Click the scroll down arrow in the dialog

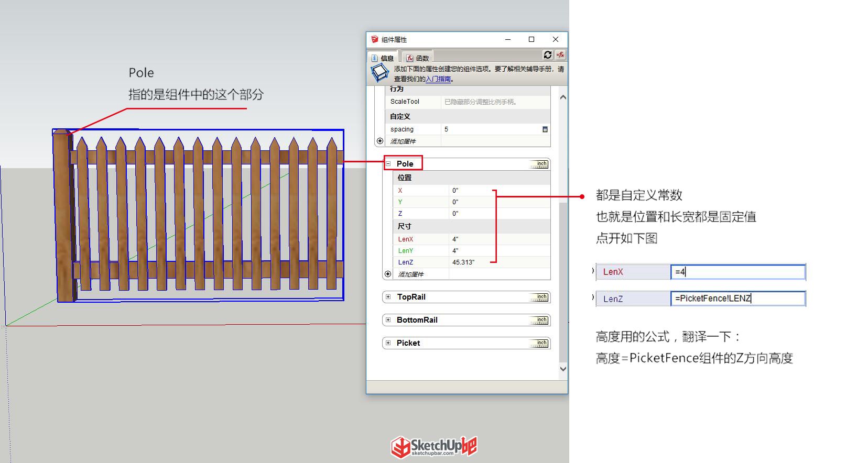click(x=563, y=369)
